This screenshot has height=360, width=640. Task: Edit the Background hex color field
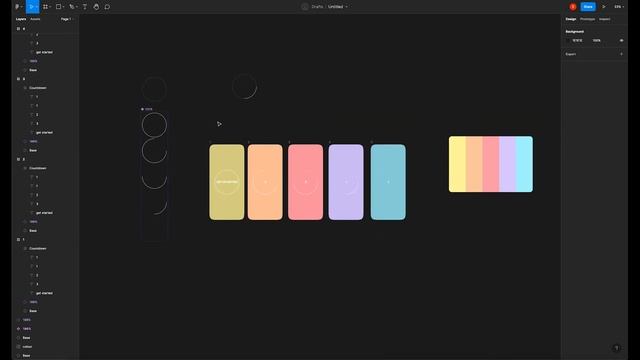[578, 40]
